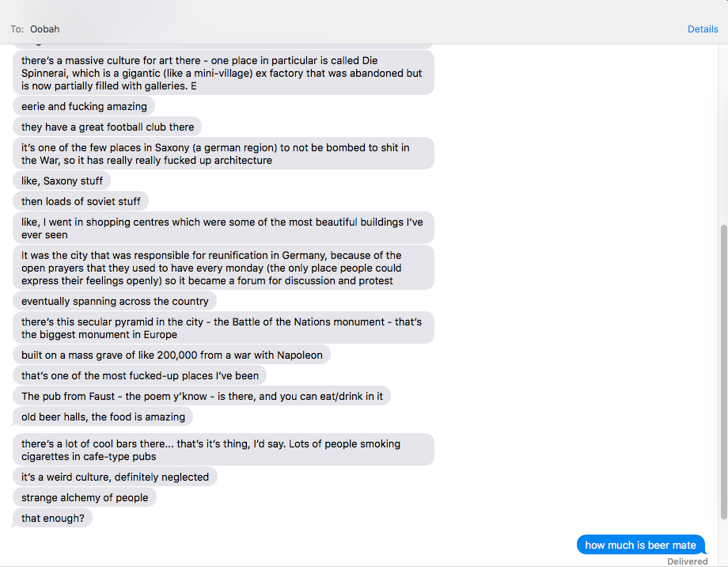Select 'eventually spanning across the country' bubble

(115, 301)
